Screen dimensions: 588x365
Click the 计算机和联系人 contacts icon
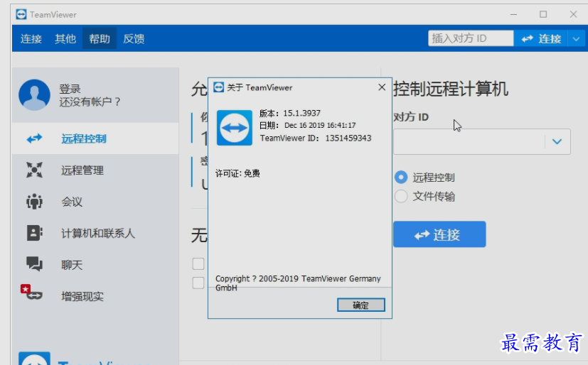[35, 233]
